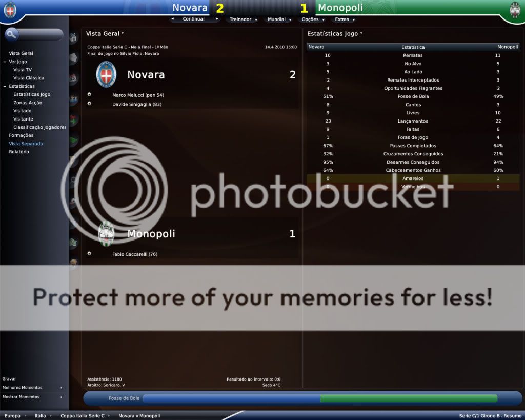Open the Treinador menu
The height and width of the screenshot is (420, 525).
[x=243, y=19]
